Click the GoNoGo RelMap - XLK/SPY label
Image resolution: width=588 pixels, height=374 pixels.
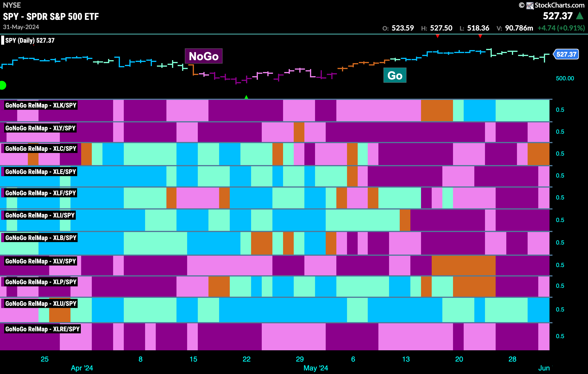point(41,105)
